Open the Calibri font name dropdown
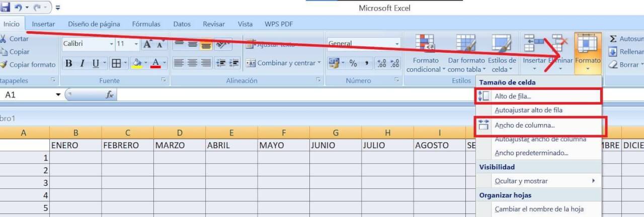 click(112, 44)
